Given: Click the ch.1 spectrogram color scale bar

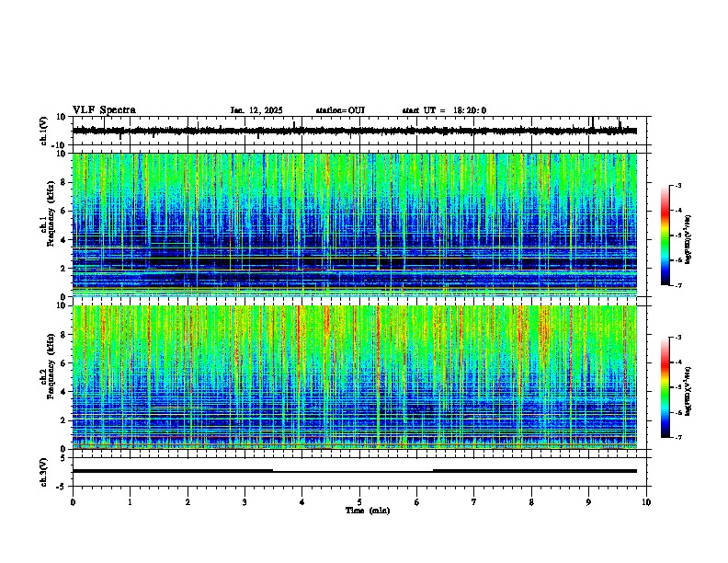Looking at the screenshot, I should (665, 236).
